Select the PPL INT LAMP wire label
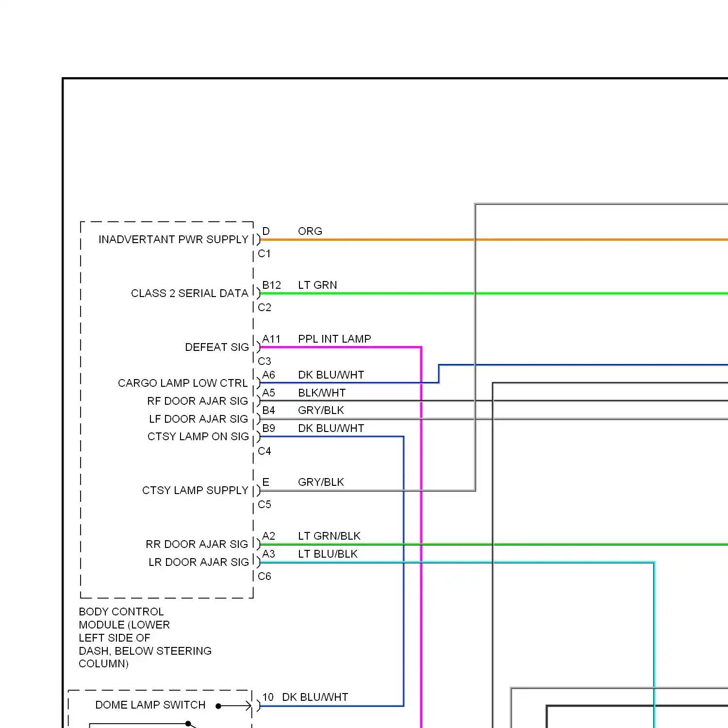 tap(334, 339)
